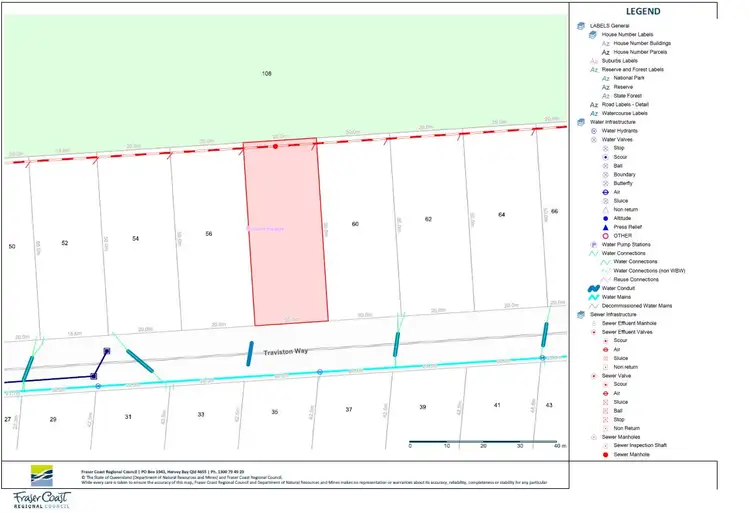
Task: Click the Water Conduit legend symbol
Action: 594,288
